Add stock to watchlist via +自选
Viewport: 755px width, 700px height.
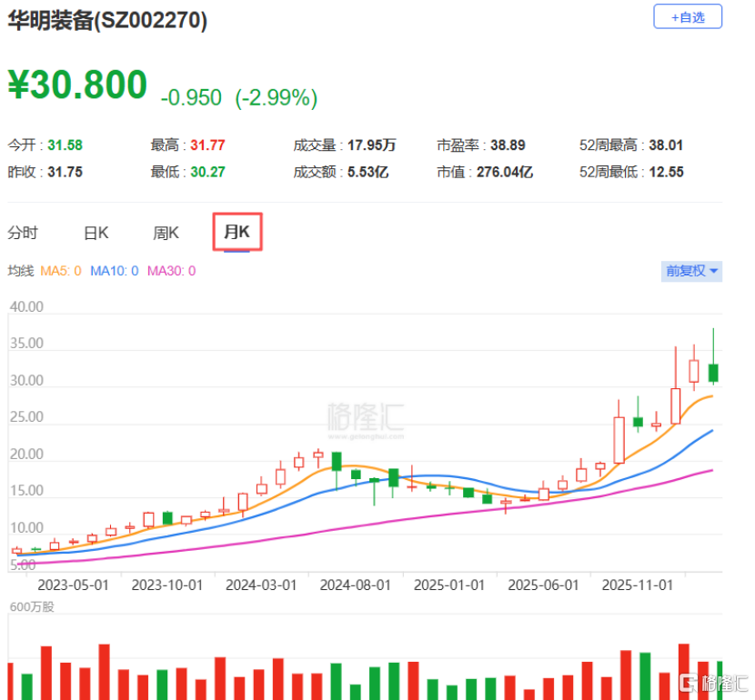pos(687,16)
